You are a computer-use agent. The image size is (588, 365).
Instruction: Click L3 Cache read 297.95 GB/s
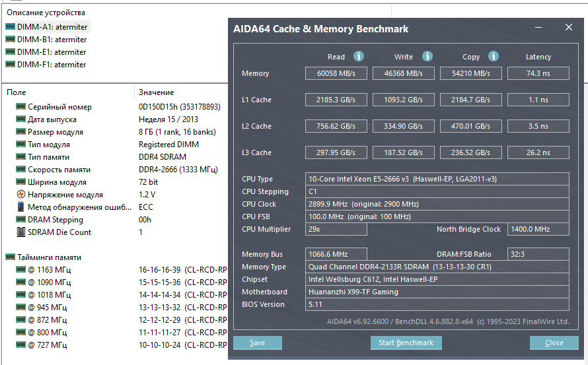pos(336,152)
